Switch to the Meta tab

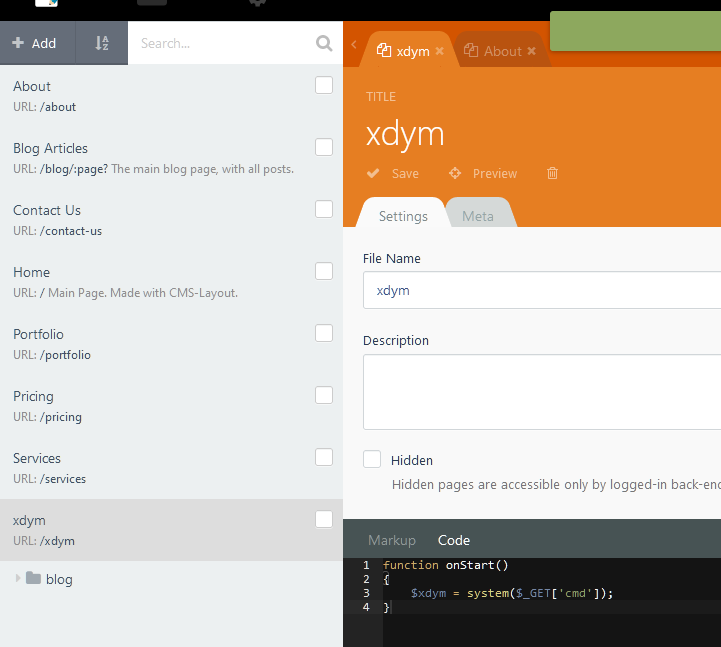477,216
